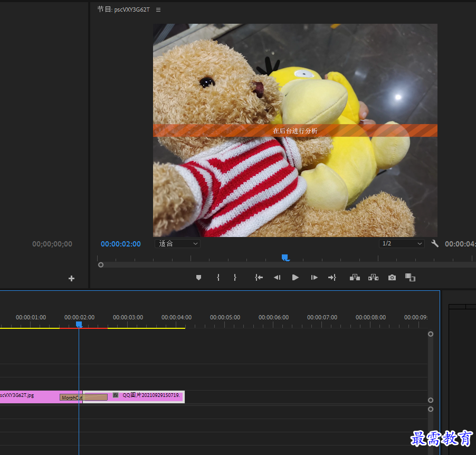Step back one frame
476x455 pixels.
coord(277,277)
